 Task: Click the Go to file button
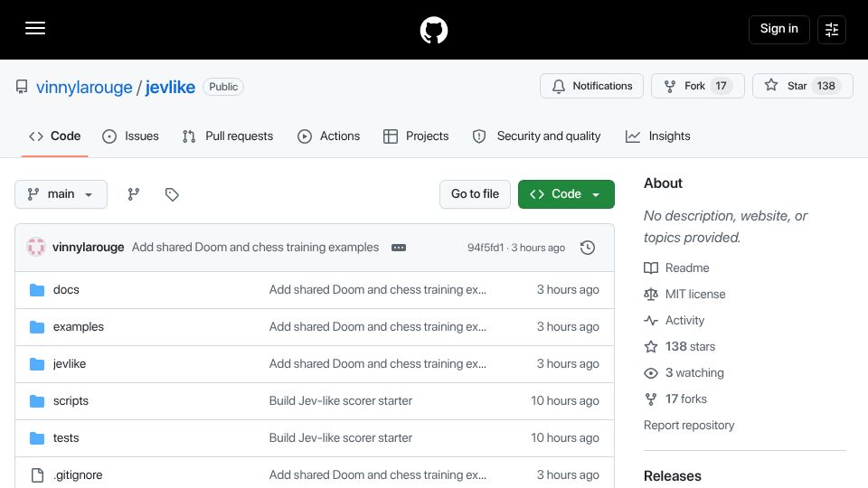[x=475, y=194]
